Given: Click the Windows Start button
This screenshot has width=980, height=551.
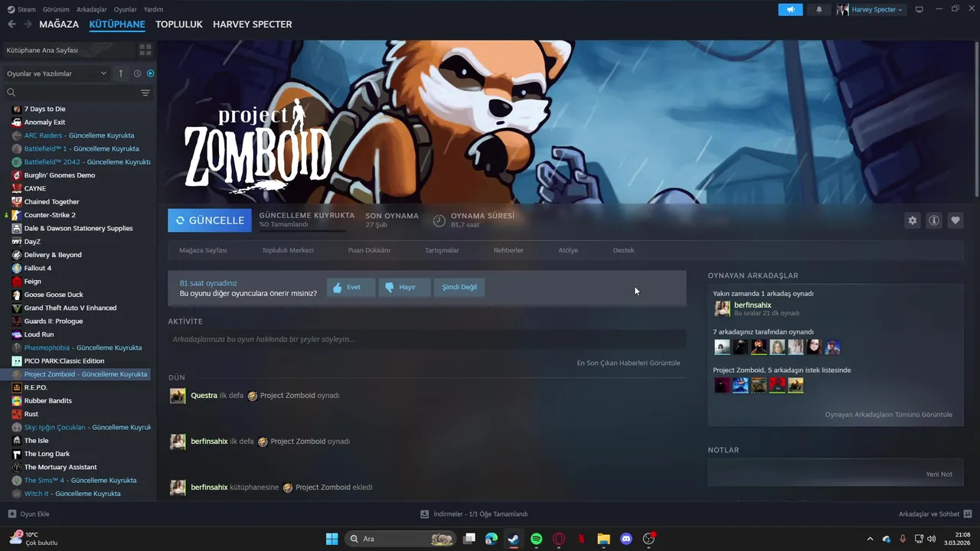Looking at the screenshot, I should point(332,539).
